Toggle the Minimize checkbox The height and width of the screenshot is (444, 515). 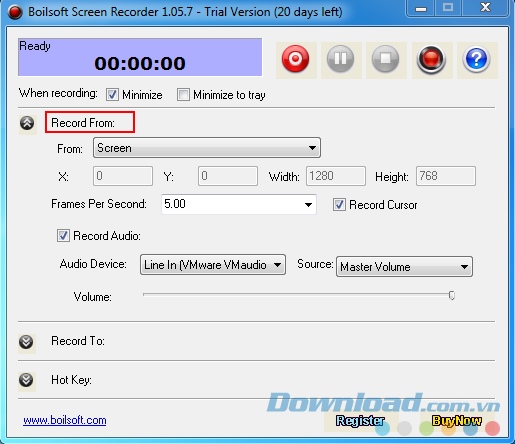pyautogui.click(x=112, y=95)
